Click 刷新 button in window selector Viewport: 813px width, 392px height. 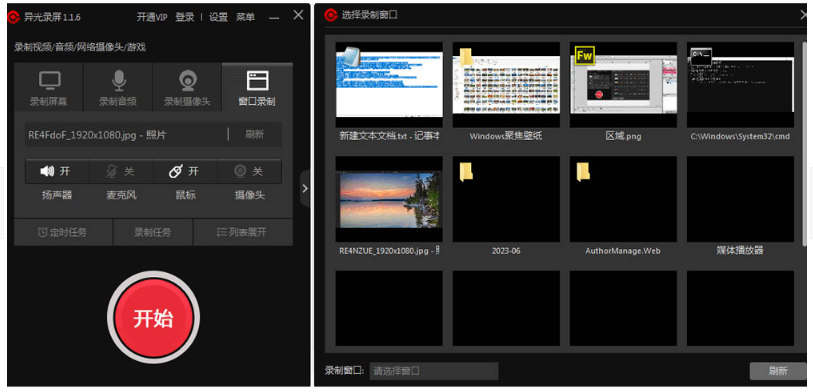778,371
